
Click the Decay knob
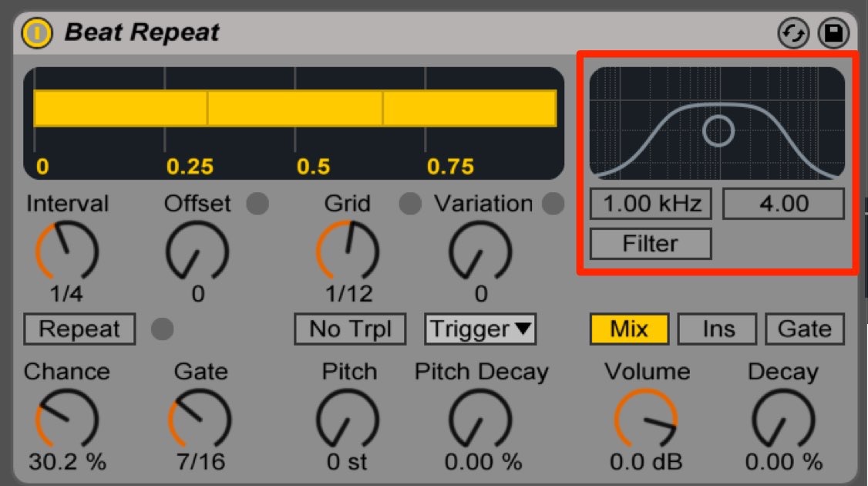(x=783, y=419)
